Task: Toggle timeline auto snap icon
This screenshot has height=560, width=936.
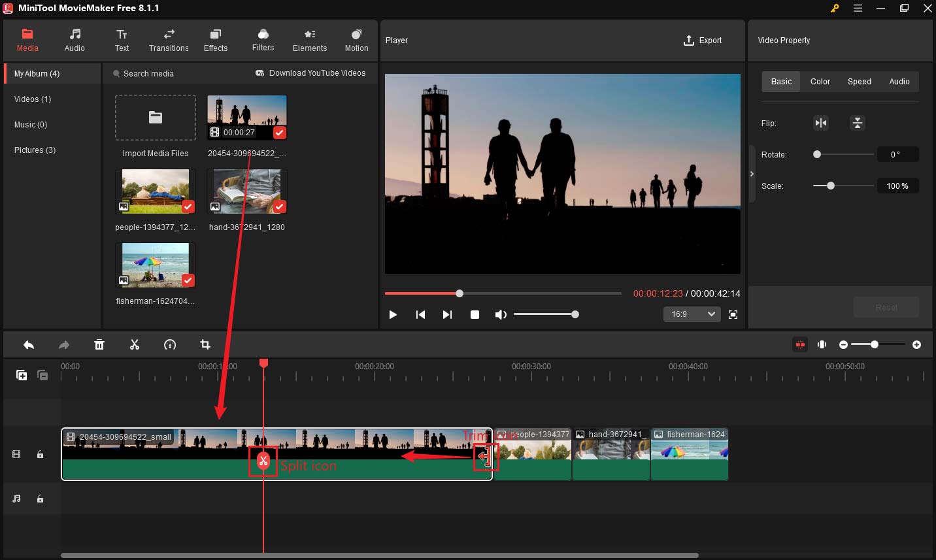Action: click(x=800, y=344)
